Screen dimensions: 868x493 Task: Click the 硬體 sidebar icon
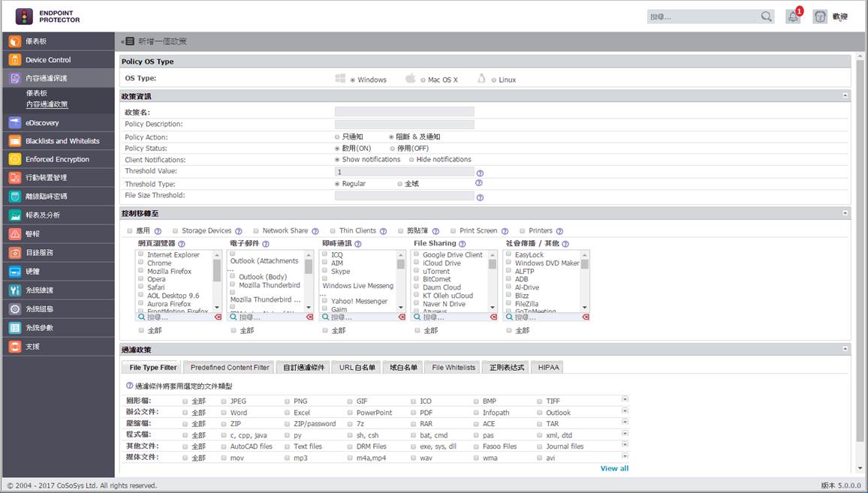coord(15,272)
